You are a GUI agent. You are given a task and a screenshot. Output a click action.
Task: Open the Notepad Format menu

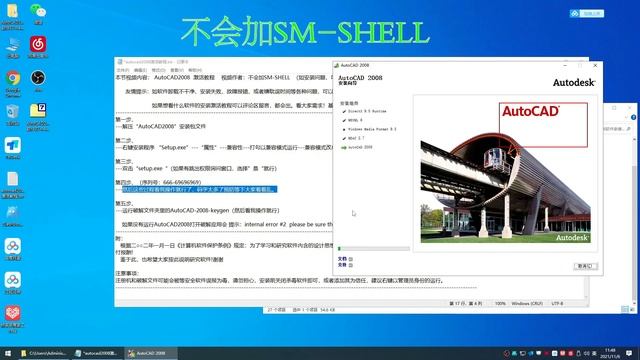coord(158,70)
